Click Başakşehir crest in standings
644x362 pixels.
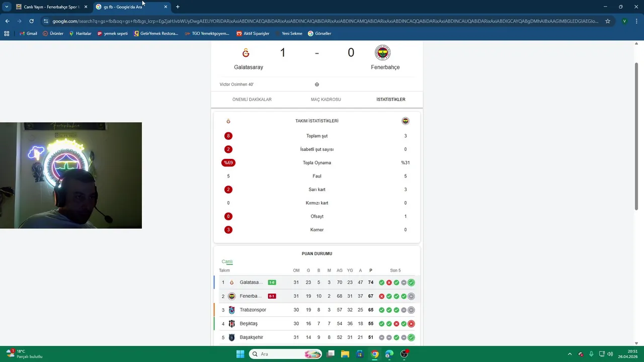[232, 337]
